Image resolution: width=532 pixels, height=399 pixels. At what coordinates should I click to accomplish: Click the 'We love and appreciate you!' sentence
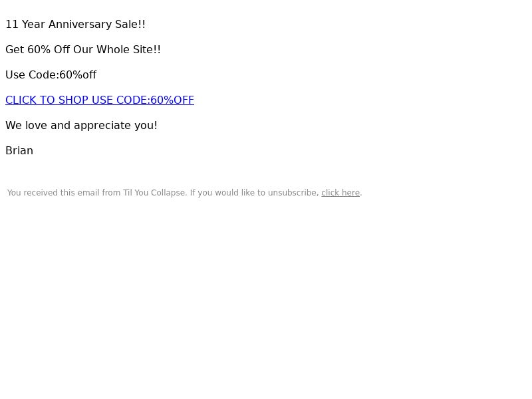(81, 126)
